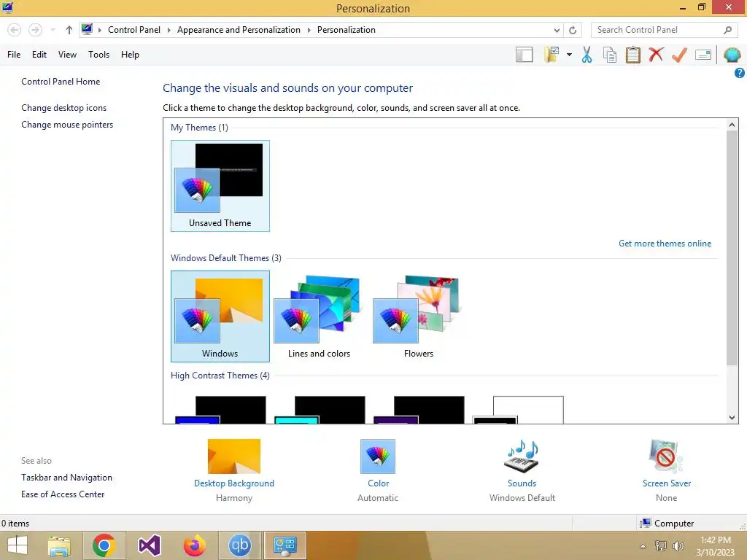Viewport: 747px width, 560px height.
Task: Open Change mouse pointers link
Action: (x=67, y=125)
